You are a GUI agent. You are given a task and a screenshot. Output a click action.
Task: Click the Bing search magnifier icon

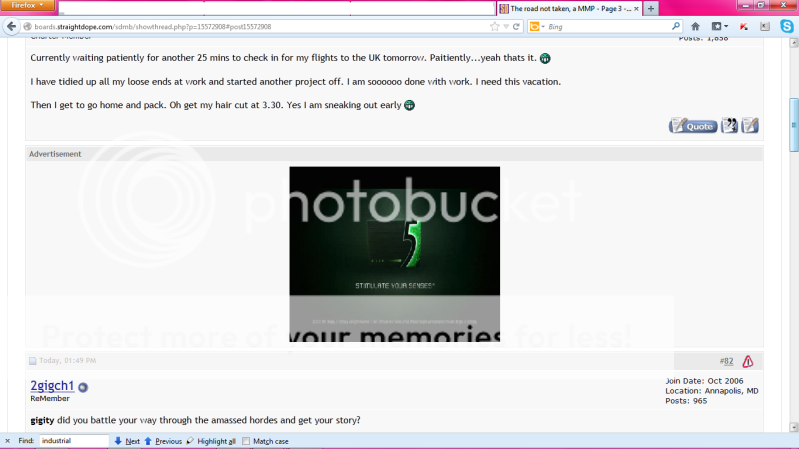pyautogui.click(x=675, y=26)
